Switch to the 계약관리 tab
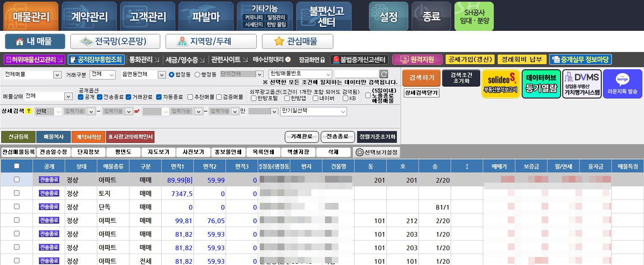644x265 pixels. pyautogui.click(x=89, y=16)
